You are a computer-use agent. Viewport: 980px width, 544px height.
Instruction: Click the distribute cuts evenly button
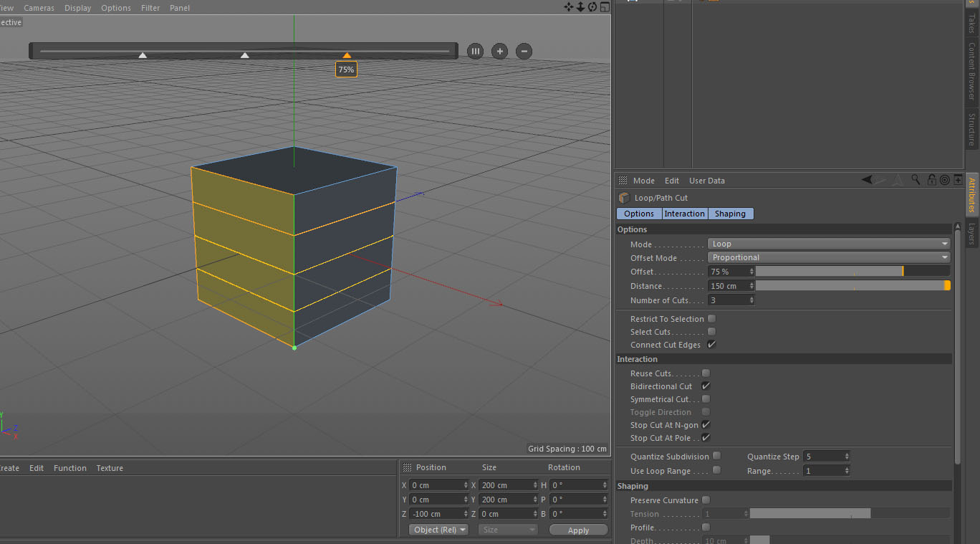475,52
